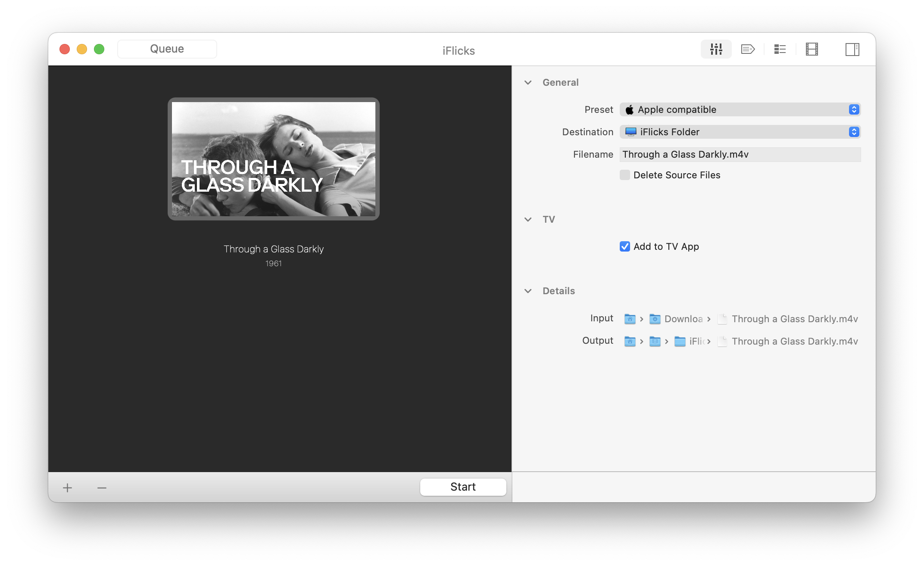This screenshot has width=924, height=566.
Task: Zoom the iFlicks window with green button
Action: click(x=99, y=49)
